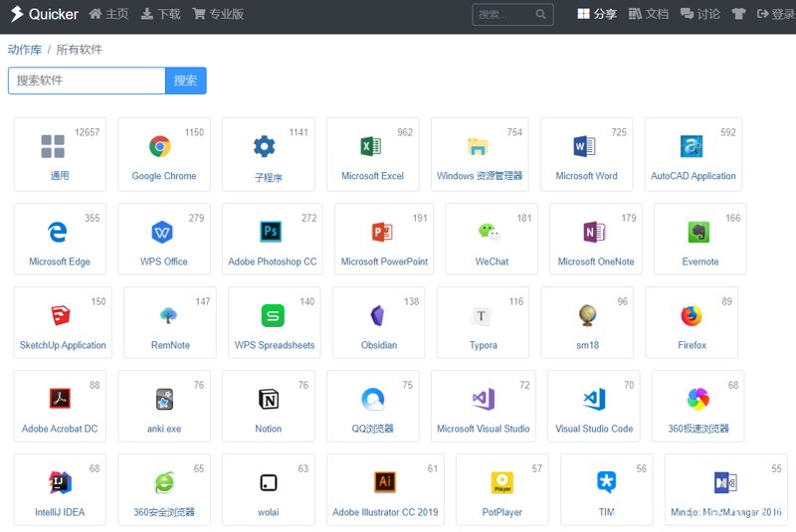Open the WeChat icon

(490, 232)
